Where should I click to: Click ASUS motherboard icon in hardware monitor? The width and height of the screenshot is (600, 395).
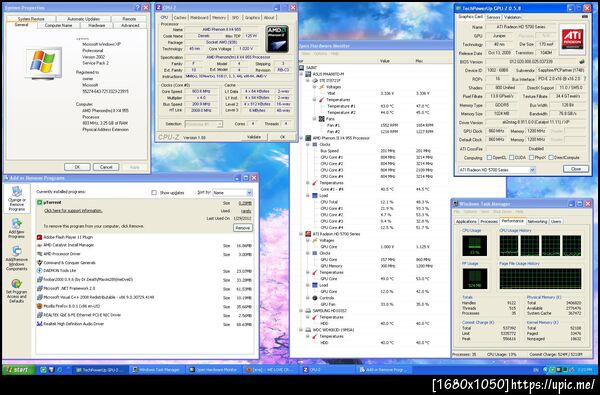pos(308,74)
